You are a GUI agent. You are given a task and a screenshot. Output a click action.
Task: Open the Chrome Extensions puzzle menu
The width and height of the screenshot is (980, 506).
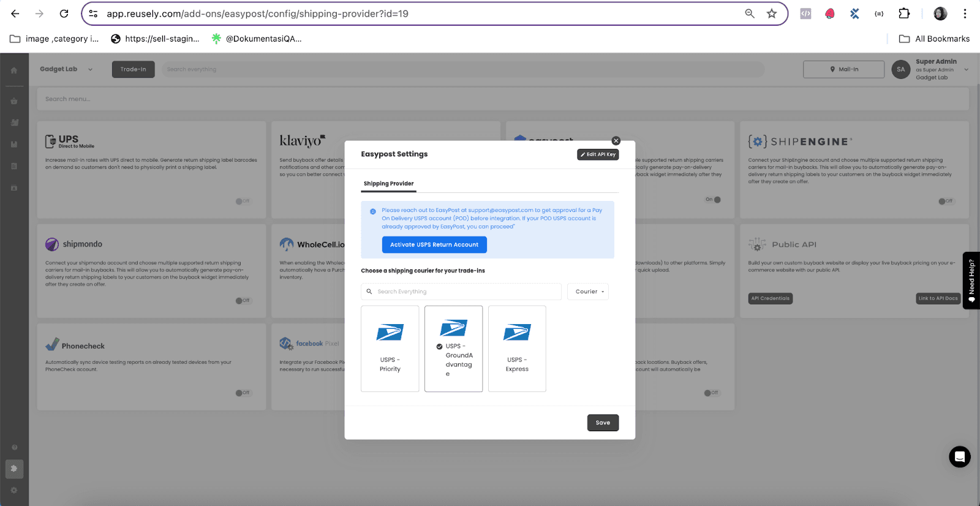904,13
